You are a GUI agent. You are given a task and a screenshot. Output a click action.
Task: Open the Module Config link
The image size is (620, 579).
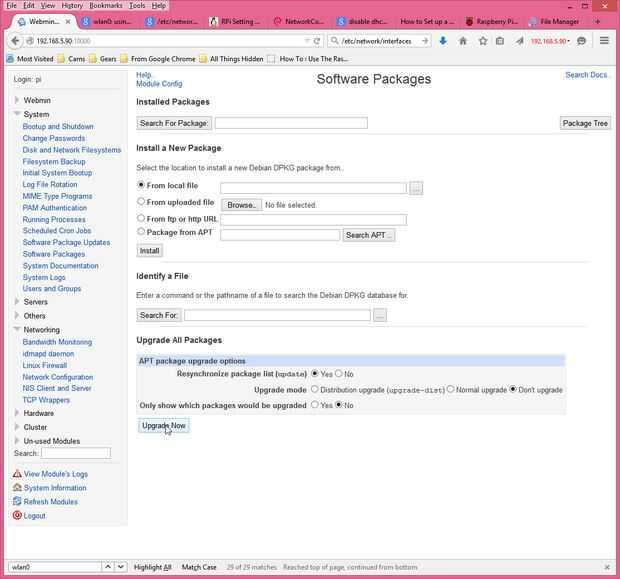159,83
